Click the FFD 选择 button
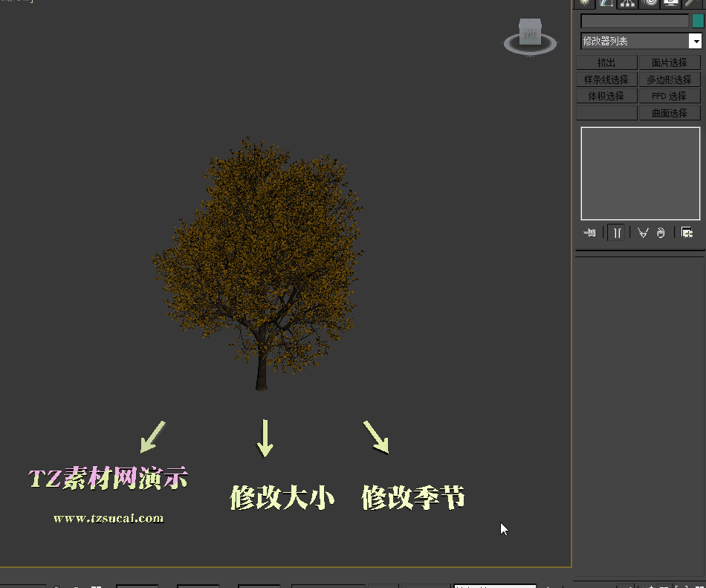The image size is (706, 588). point(670,96)
